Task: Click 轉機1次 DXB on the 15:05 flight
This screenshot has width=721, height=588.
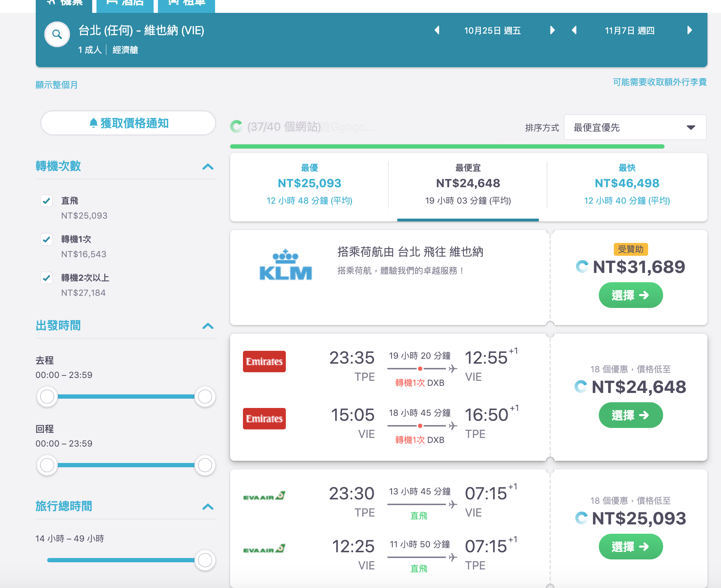Action: click(420, 440)
